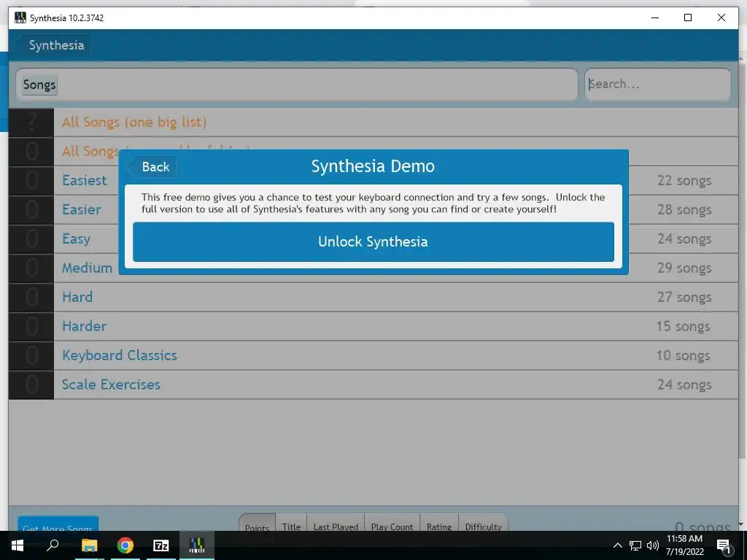This screenshot has height=560, width=747.
Task: Show hidden system tray icons
Action: (x=617, y=545)
